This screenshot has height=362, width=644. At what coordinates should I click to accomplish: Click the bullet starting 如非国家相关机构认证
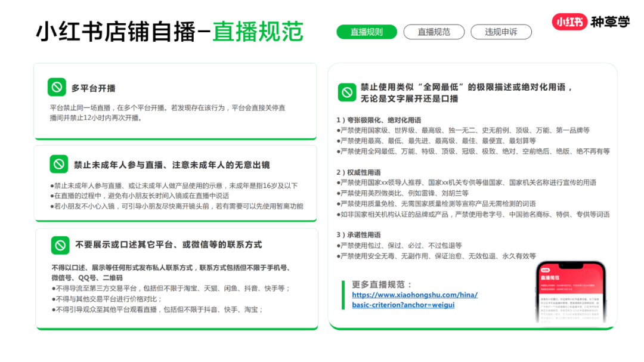473,215
